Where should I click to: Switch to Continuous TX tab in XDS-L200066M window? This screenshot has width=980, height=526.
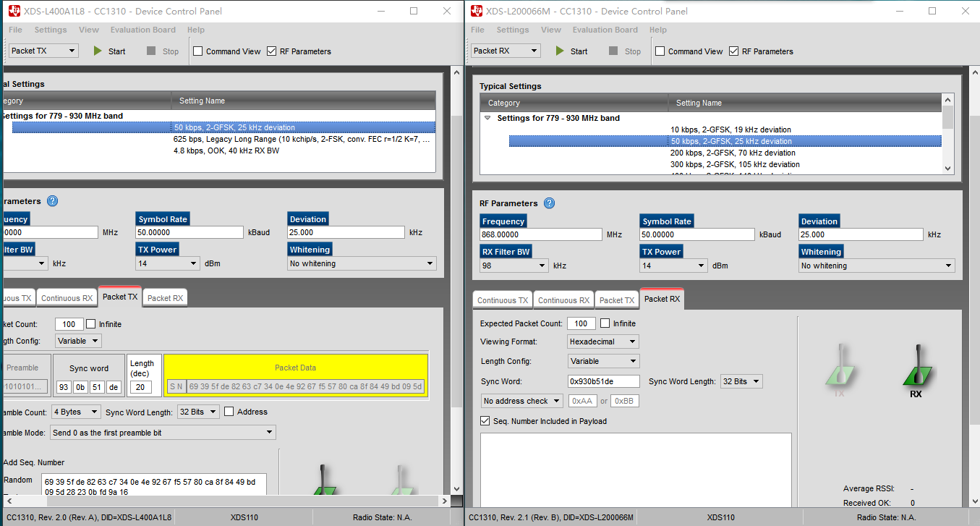pyautogui.click(x=503, y=300)
